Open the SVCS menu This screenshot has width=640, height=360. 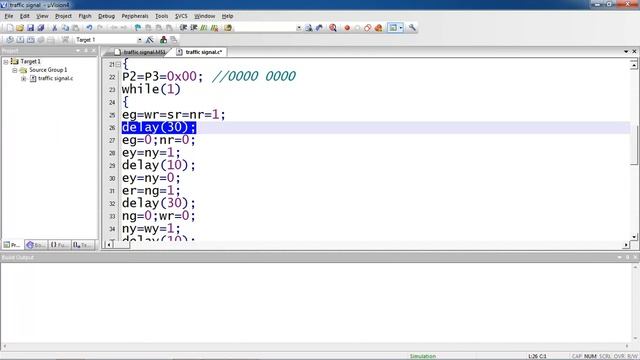181,16
